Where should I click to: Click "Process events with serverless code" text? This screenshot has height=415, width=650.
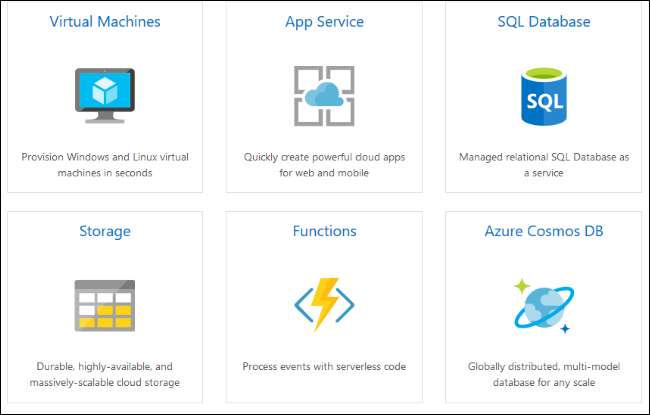pos(324,367)
